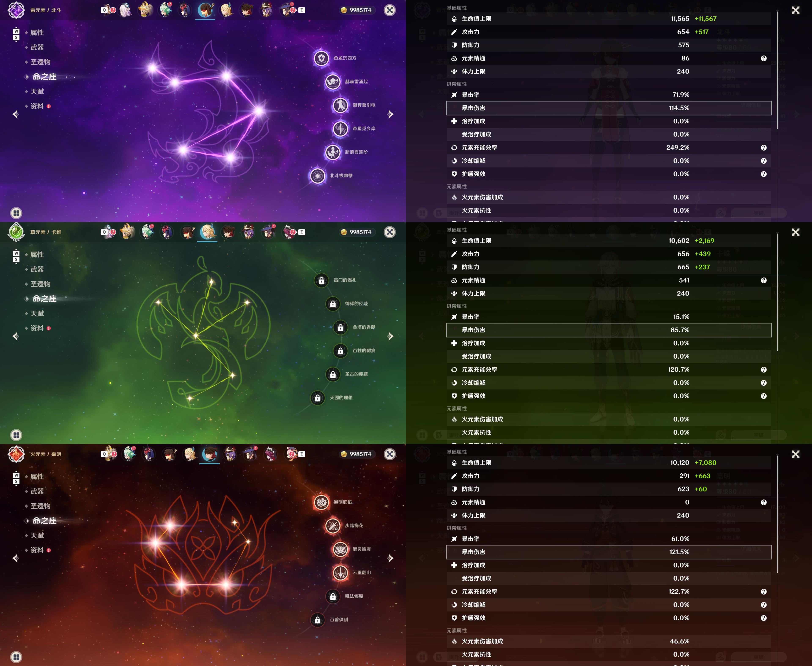Click the 火元素伤害加成 46.6% row

[609, 641]
